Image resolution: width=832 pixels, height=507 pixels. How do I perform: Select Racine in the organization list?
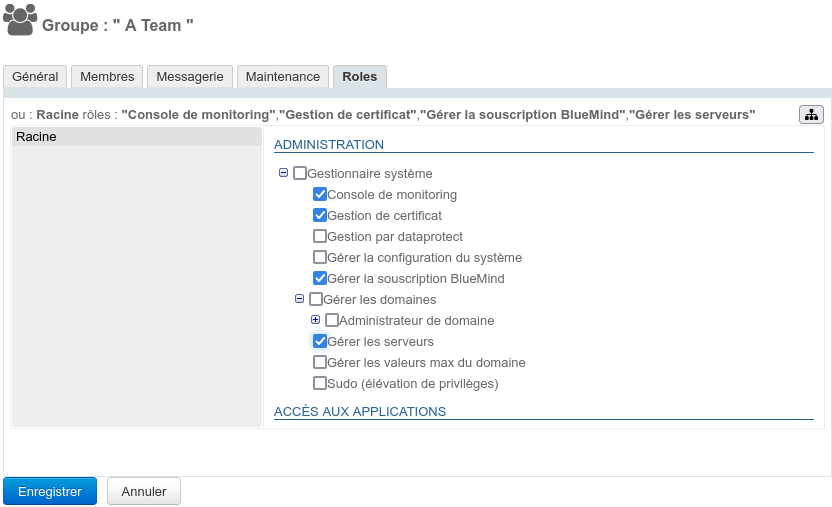tap(136, 137)
